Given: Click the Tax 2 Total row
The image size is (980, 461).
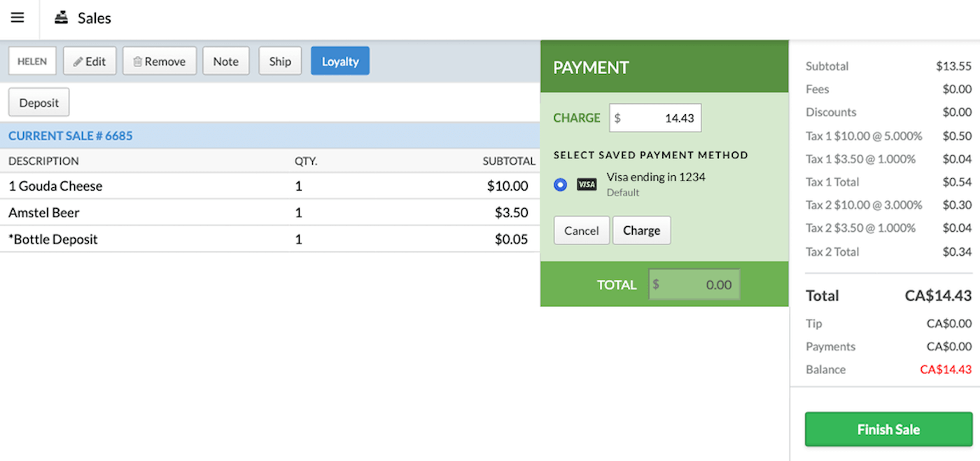Looking at the screenshot, I should pyautogui.click(x=888, y=252).
